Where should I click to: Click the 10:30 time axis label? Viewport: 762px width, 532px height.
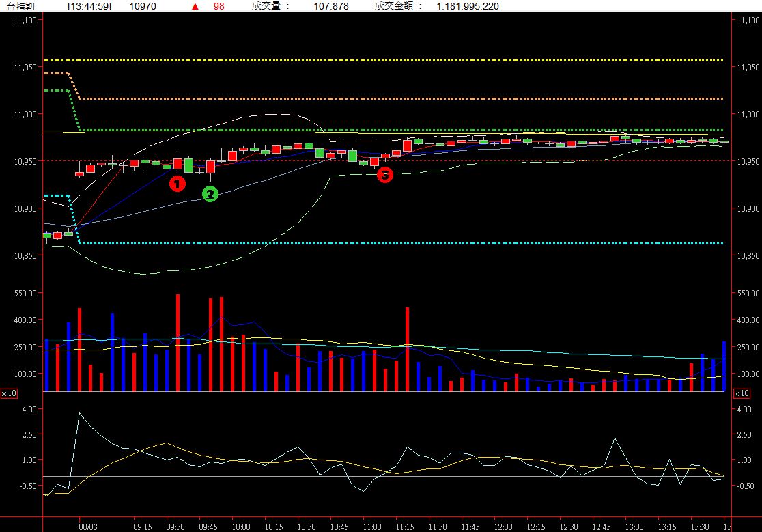[307, 527]
